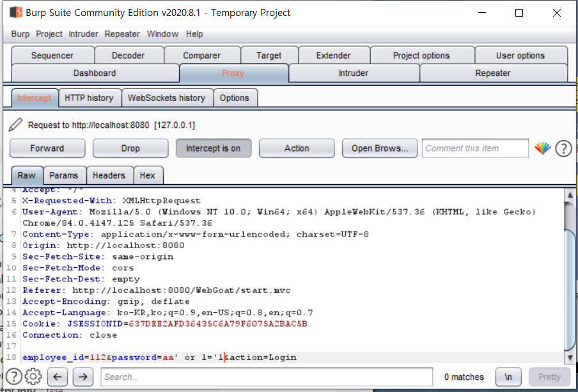Switch to the Params view tab
The height and width of the screenshot is (392, 578).
[x=64, y=175]
